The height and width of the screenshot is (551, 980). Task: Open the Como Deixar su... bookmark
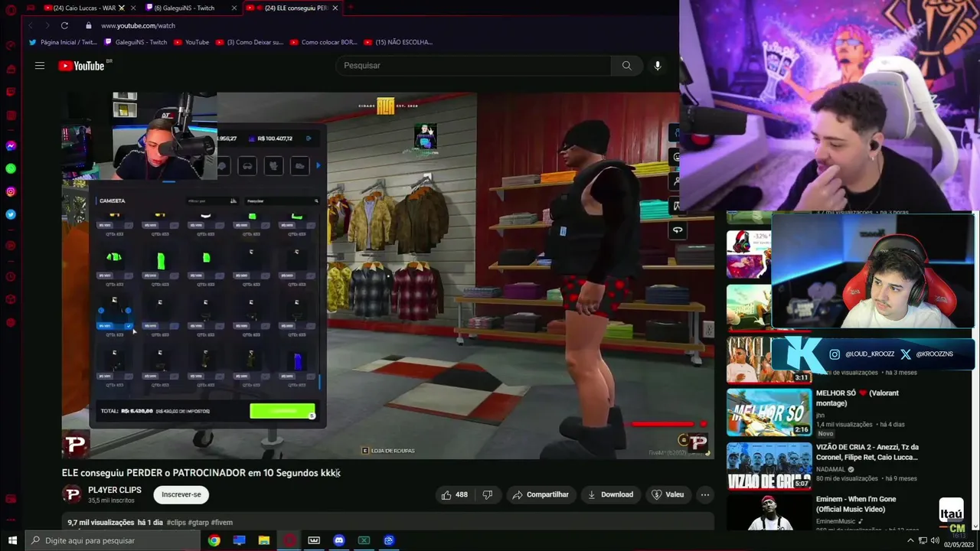250,42
